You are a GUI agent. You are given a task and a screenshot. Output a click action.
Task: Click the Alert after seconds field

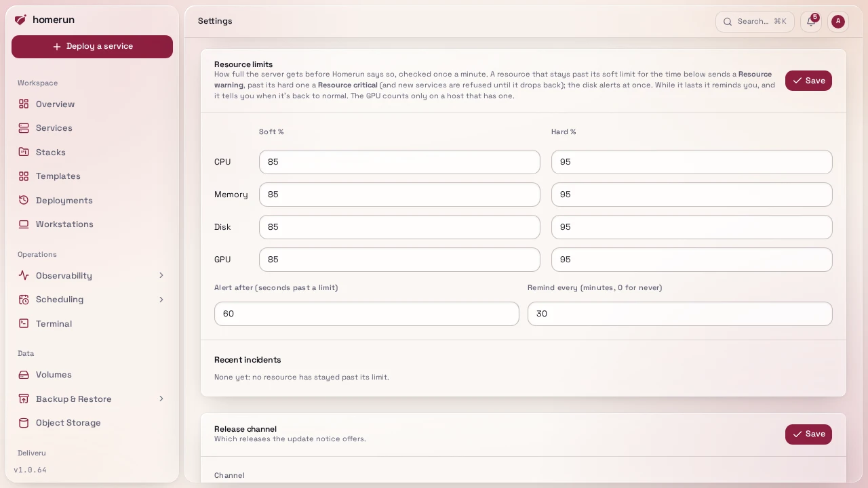(x=367, y=314)
